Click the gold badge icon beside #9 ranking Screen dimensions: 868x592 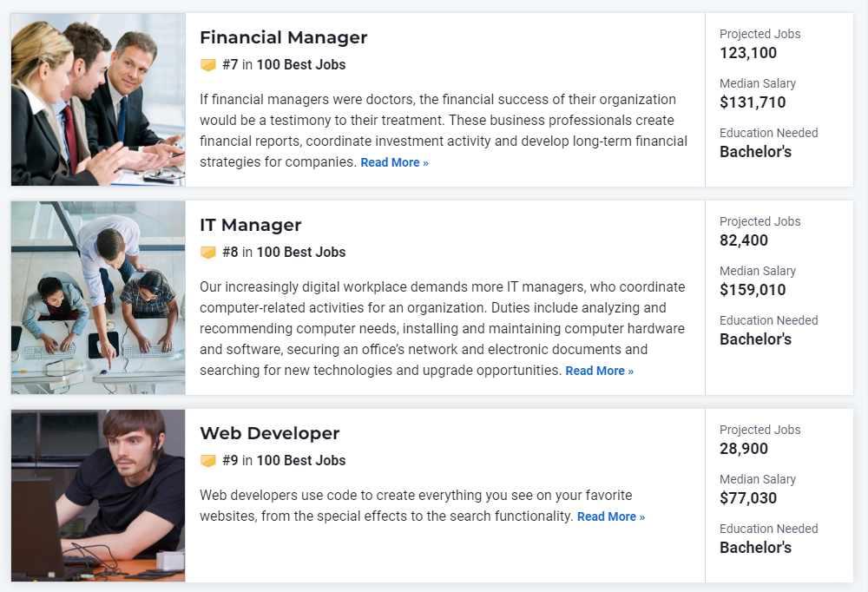208,461
